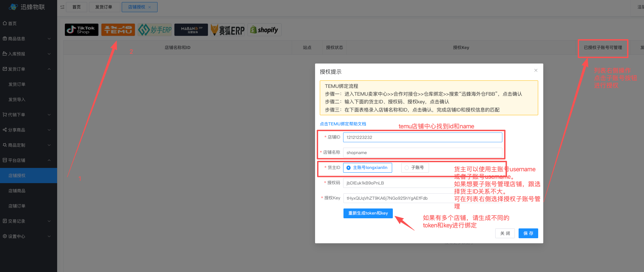The image size is (644, 272).
Task: Pick the Shopify platform logo
Action: click(264, 30)
